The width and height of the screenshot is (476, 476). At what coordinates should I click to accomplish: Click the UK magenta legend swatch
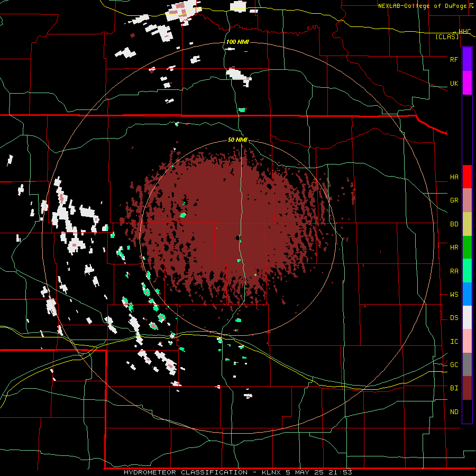467,83
